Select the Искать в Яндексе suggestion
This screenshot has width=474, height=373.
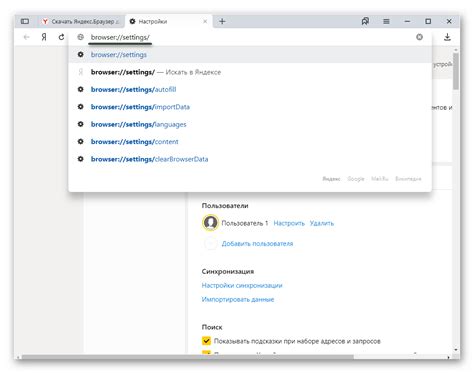pyautogui.click(x=250, y=72)
